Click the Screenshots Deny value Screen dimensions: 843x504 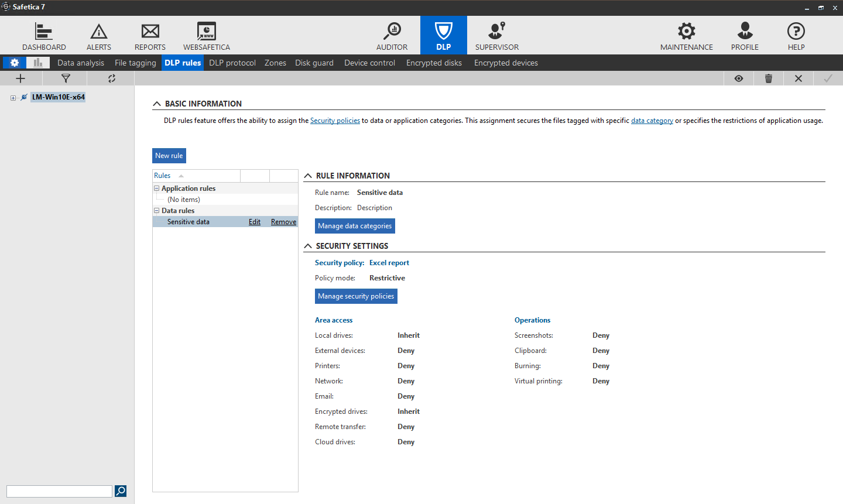pos(601,335)
